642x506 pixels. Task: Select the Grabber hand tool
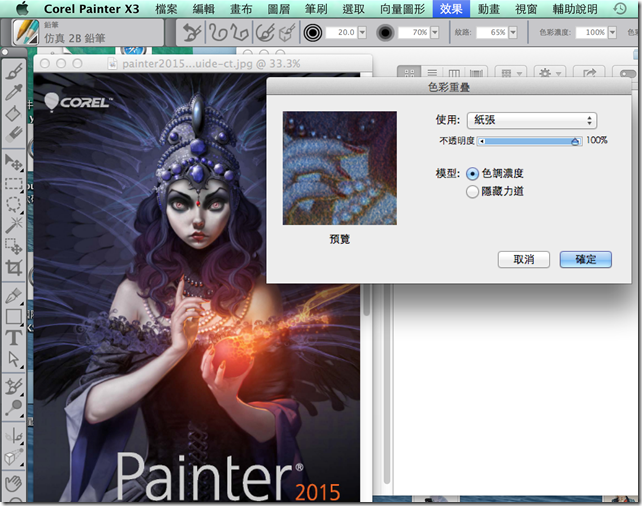tap(14, 483)
